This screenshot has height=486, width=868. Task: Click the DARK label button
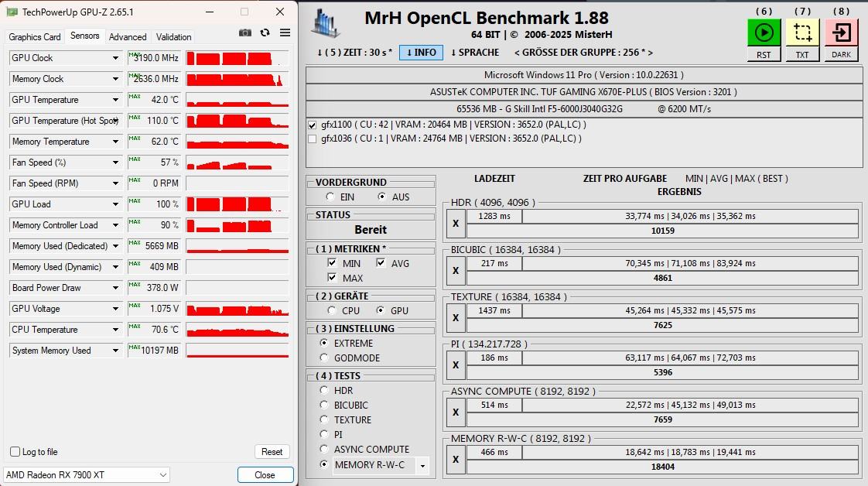tap(842, 54)
